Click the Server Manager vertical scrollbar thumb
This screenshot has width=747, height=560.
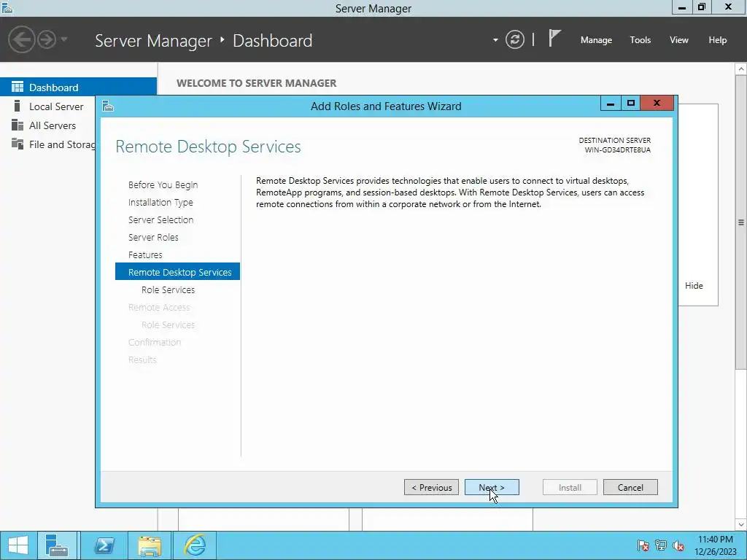[741, 222]
